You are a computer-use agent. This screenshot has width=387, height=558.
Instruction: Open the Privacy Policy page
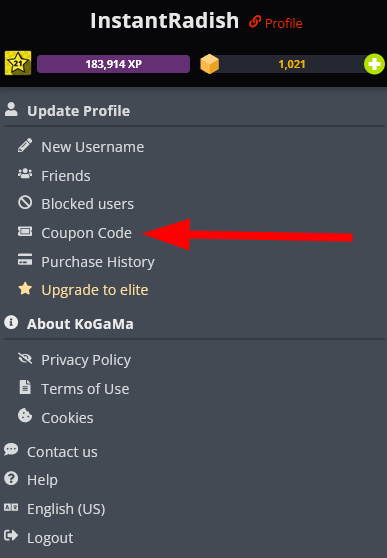[86, 360]
